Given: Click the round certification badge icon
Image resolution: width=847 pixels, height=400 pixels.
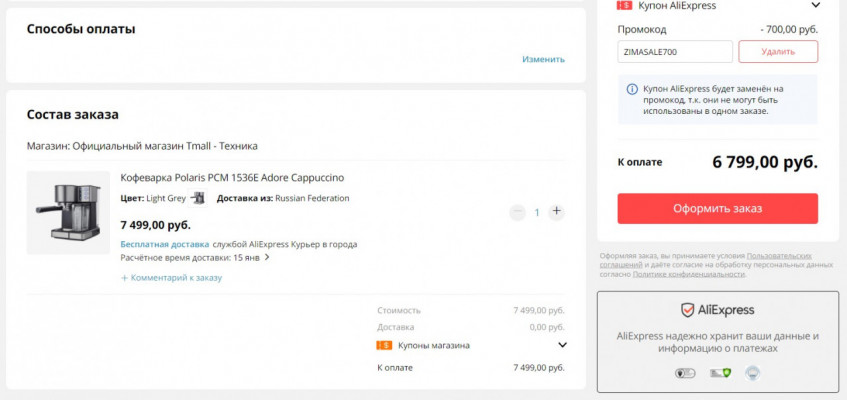Looking at the screenshot, I should point(752,373).
